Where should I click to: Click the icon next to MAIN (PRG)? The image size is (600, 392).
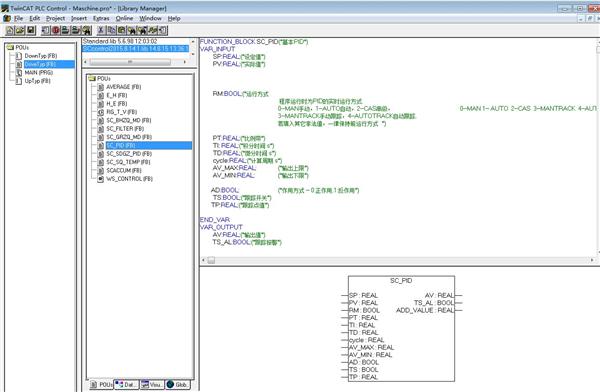pyautogui.click(x=18, y=72)
